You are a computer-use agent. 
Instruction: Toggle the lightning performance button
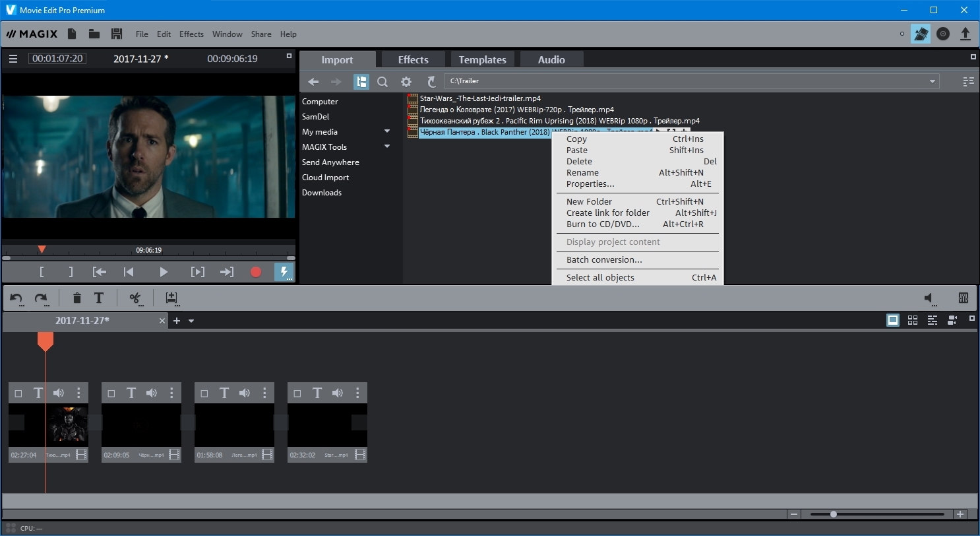click(x=284, y=272)
